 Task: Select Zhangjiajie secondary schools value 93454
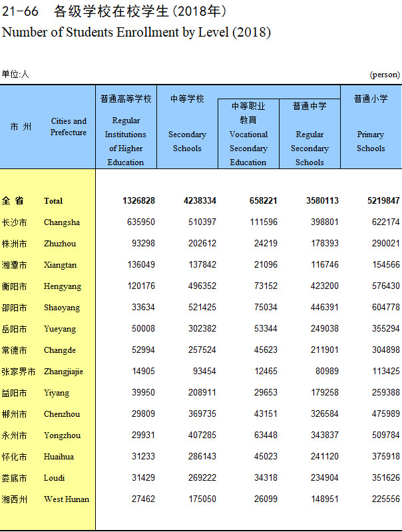(x=204, y=371)
